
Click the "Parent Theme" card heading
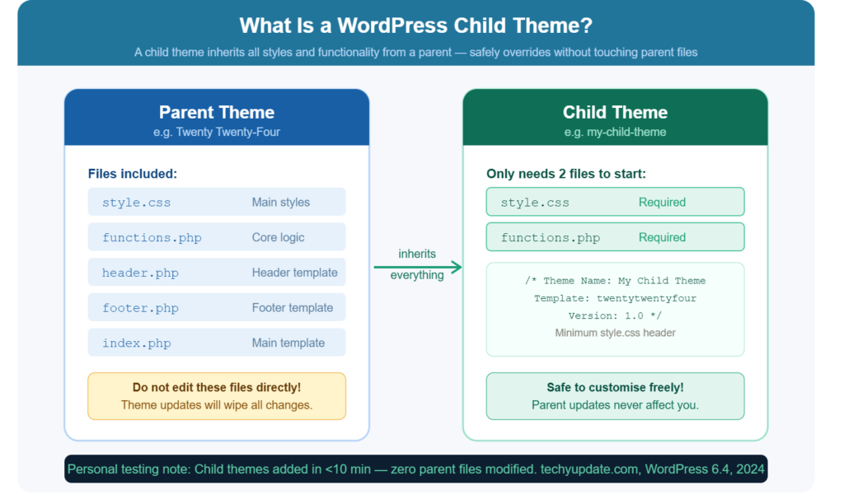[x=217, y=112]
